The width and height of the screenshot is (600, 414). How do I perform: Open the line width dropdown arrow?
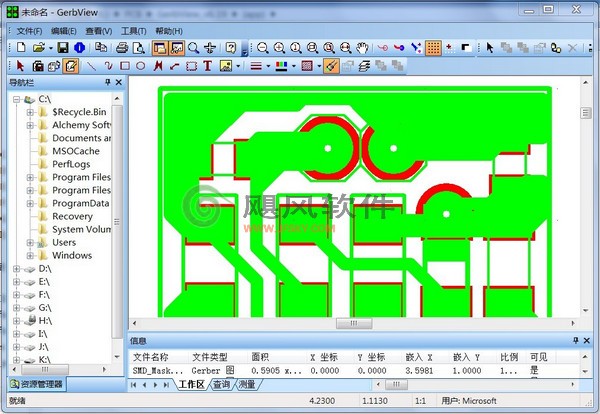point(268,66)
